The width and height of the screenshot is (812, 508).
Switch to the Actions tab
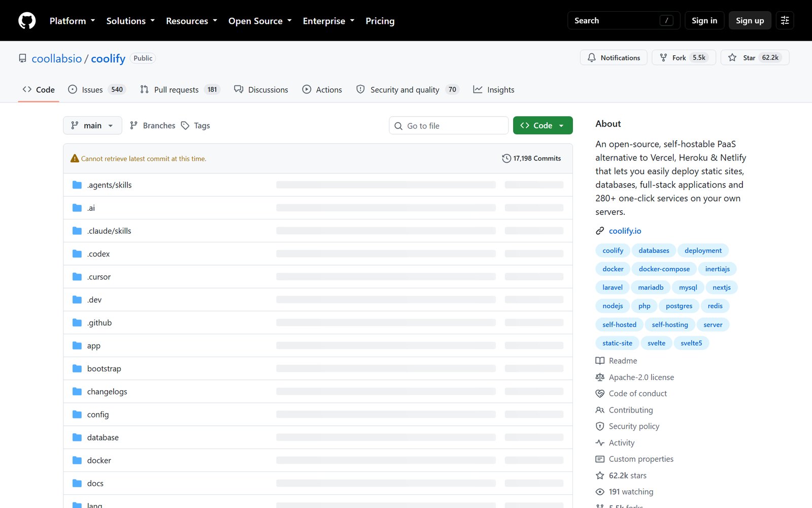click(322, 89)
